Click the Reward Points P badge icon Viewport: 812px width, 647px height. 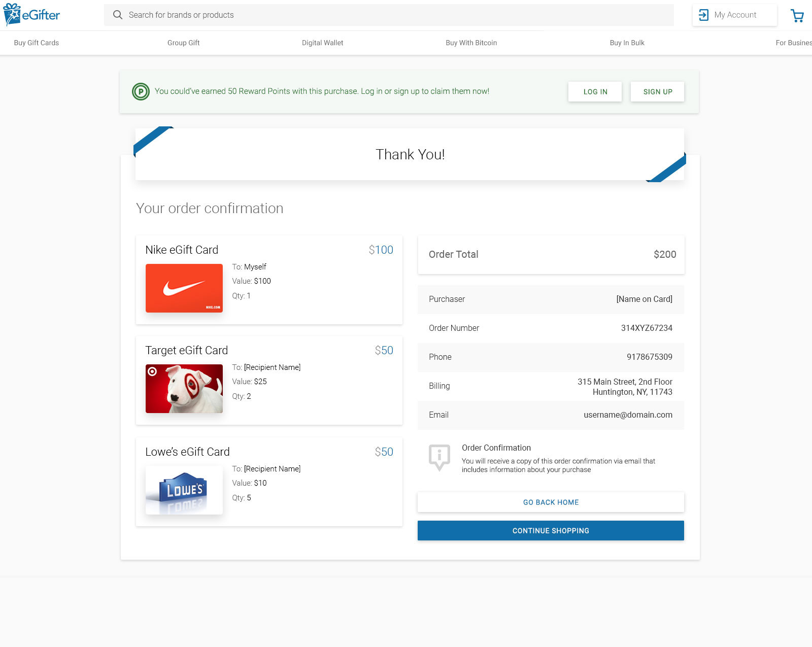pyautogui.click(x=141, y=91)
